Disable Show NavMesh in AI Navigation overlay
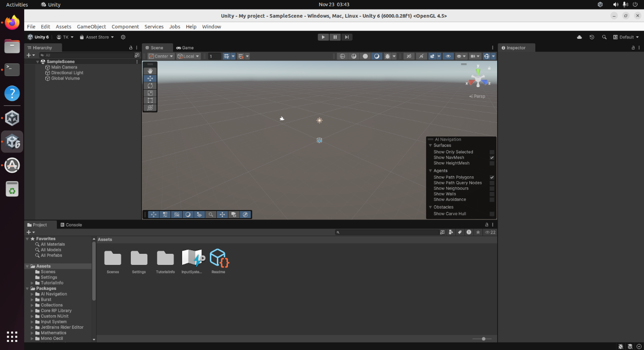Viewport: 644px width, 350px height. point(492,157)
